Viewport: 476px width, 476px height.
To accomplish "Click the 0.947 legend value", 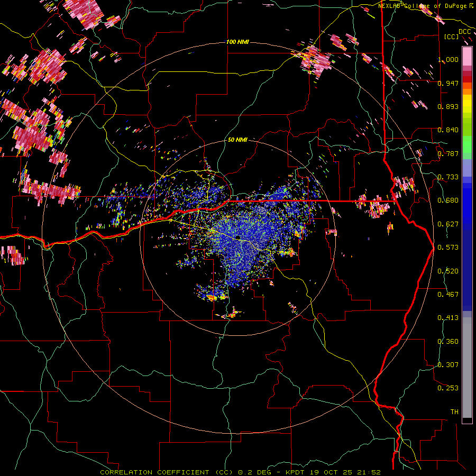I will (x=448, y=83).
